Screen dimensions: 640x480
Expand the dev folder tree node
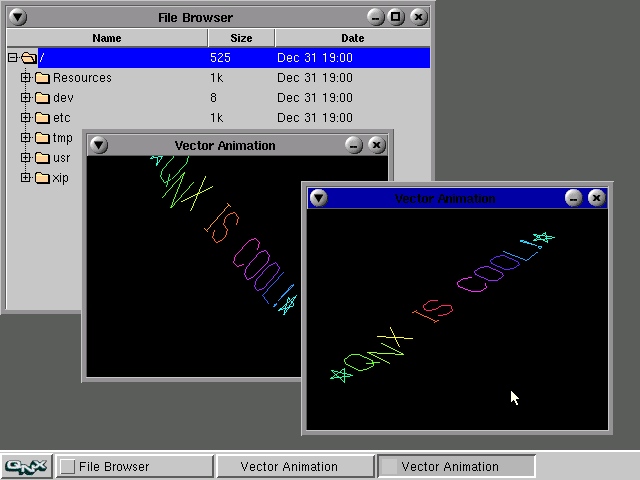pos(26,98)
